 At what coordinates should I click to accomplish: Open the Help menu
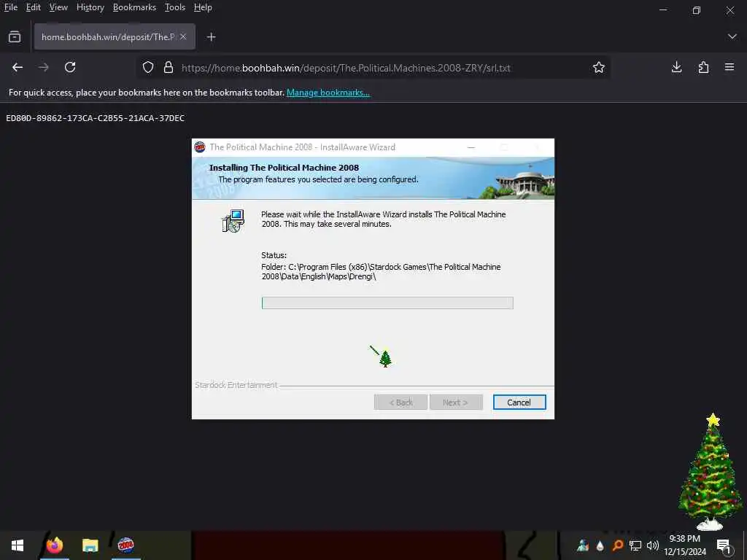click(203, 7)
